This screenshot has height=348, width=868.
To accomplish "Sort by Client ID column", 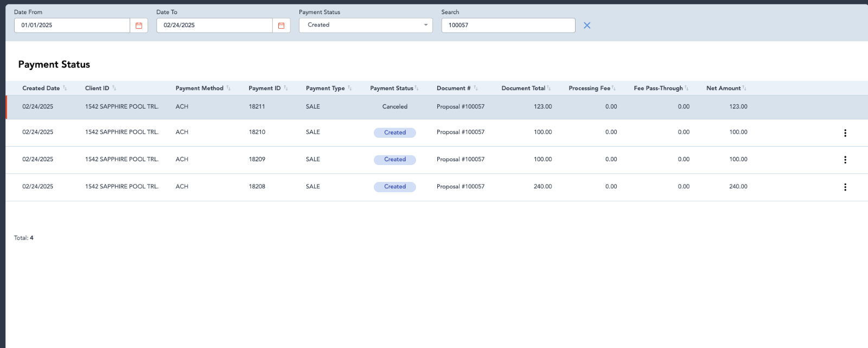I will (101, 88).
